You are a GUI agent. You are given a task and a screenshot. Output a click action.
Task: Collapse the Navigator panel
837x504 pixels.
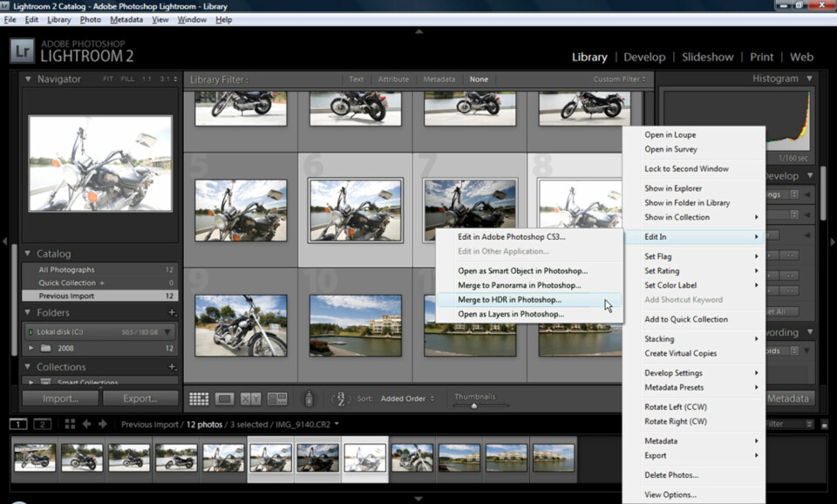pyautogui.click(x=28, y=79)
